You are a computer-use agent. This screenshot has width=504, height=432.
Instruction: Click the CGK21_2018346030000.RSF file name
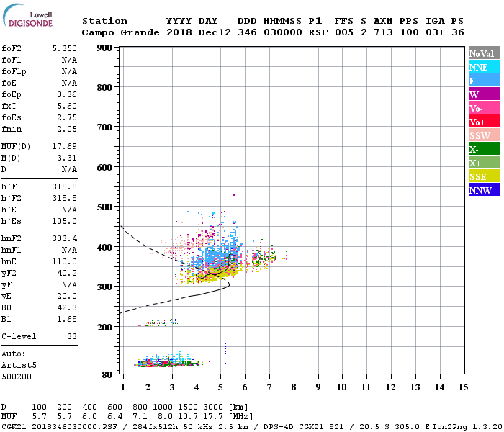(x=60, y=426)
